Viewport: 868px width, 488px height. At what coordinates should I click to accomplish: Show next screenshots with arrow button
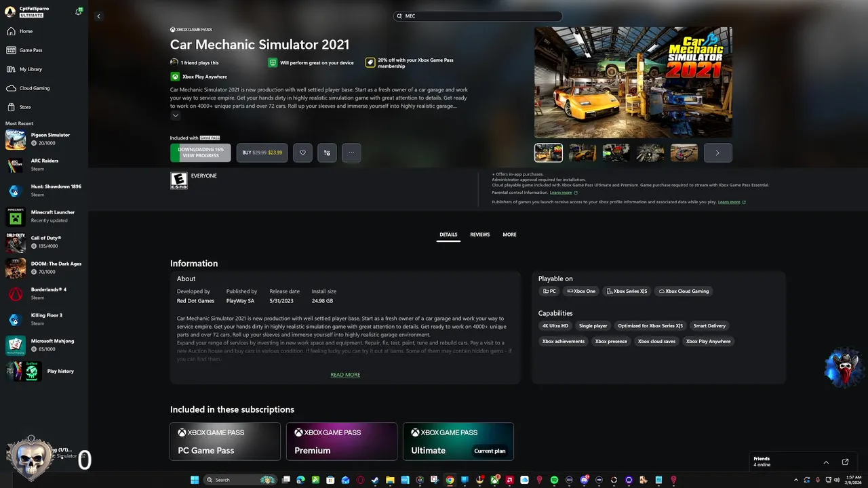coord(717,152)
